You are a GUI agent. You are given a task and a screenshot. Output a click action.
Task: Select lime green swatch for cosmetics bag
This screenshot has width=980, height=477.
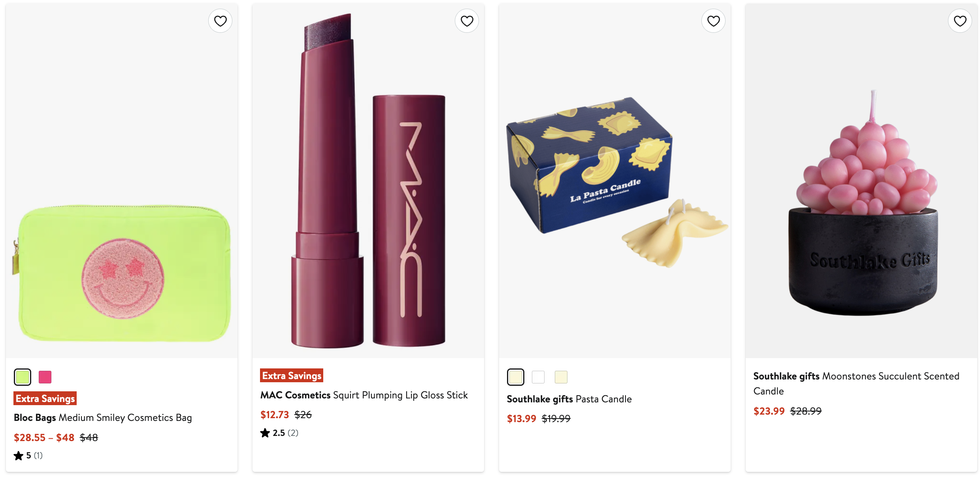coord(23,377)
